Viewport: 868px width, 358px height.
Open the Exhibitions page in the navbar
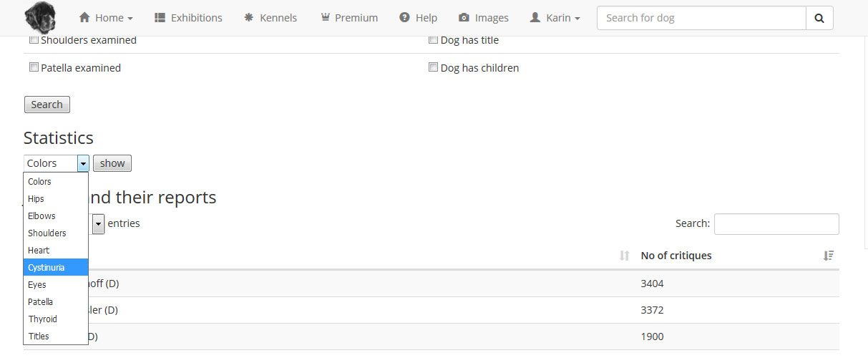coord(188,18)
